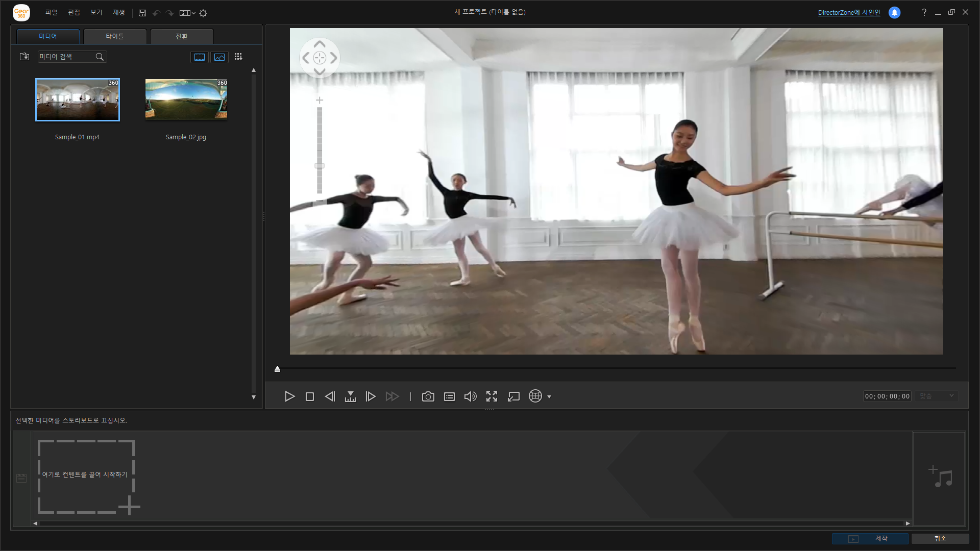Open the 파일 menu

coord(51,12)
